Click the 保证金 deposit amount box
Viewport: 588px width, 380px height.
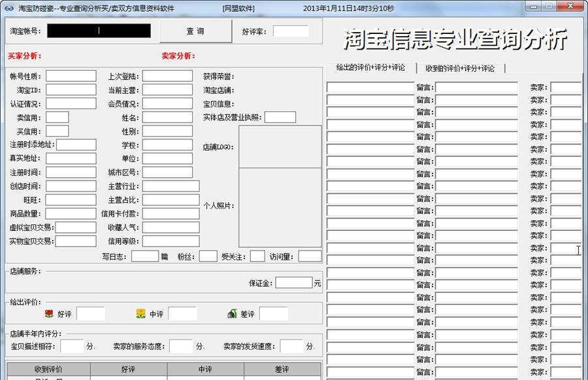(x=293, y=282)
